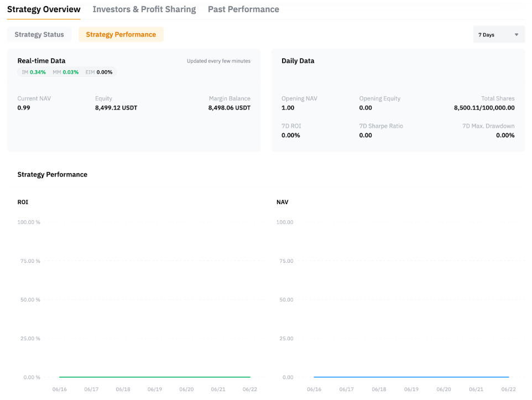This screenshot has height=400, width=532.
Task: Click the green ROI chart line
Action: pyautogui.click(x=155, y=377)
